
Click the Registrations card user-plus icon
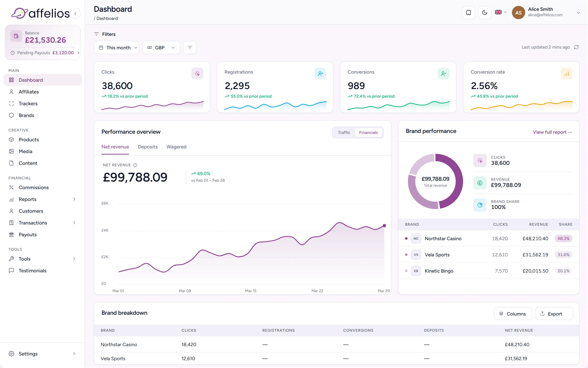point(320,74)
